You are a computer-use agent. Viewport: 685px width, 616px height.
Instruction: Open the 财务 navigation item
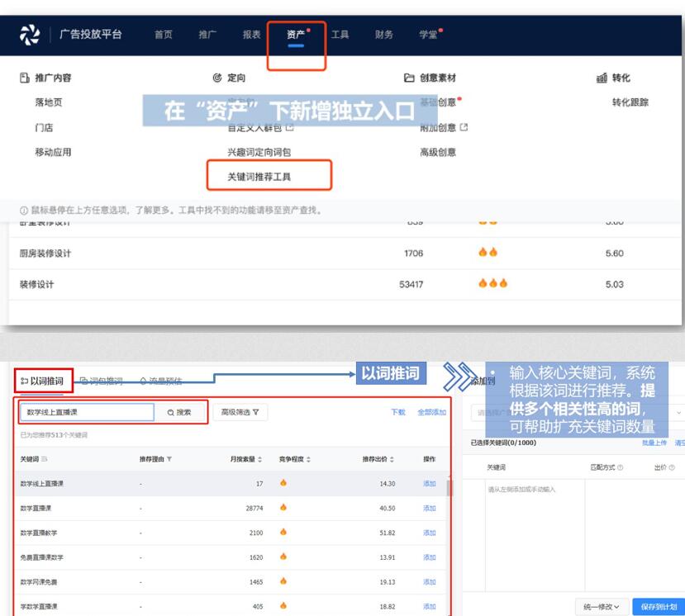(384, 35)
